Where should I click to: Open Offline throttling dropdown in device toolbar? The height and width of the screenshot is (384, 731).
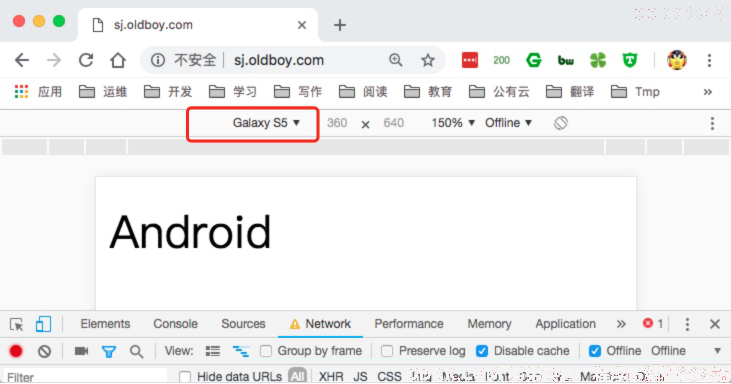click(x=508, y=123)
